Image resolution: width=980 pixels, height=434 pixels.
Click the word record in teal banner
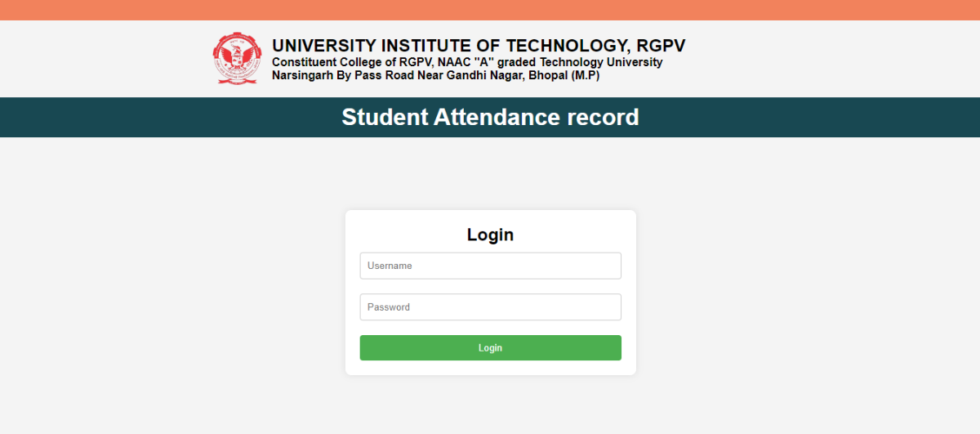(604, 117)
